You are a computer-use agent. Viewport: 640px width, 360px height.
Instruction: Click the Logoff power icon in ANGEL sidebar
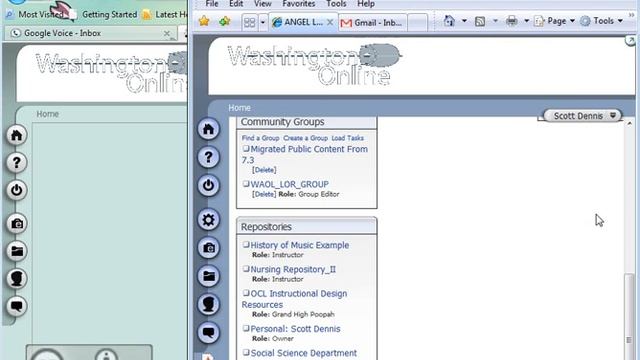[x=209, y=185]
